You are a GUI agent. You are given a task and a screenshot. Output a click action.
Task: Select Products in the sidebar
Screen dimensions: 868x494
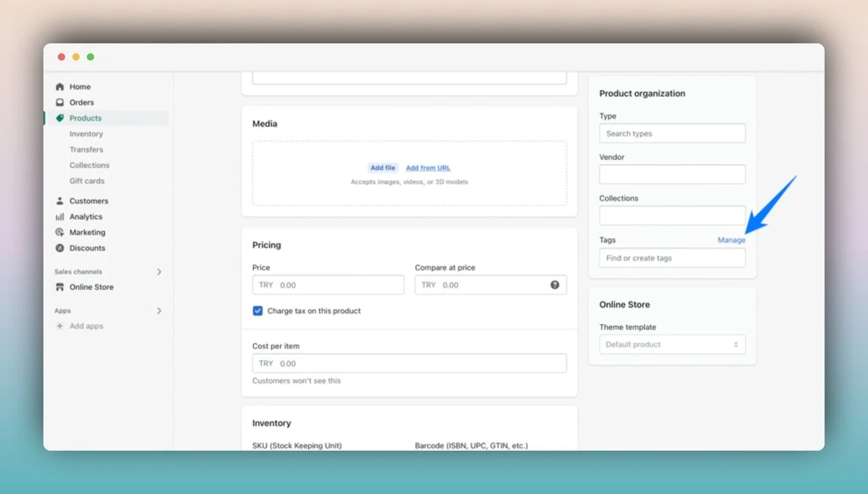click(x=85, y=117)
